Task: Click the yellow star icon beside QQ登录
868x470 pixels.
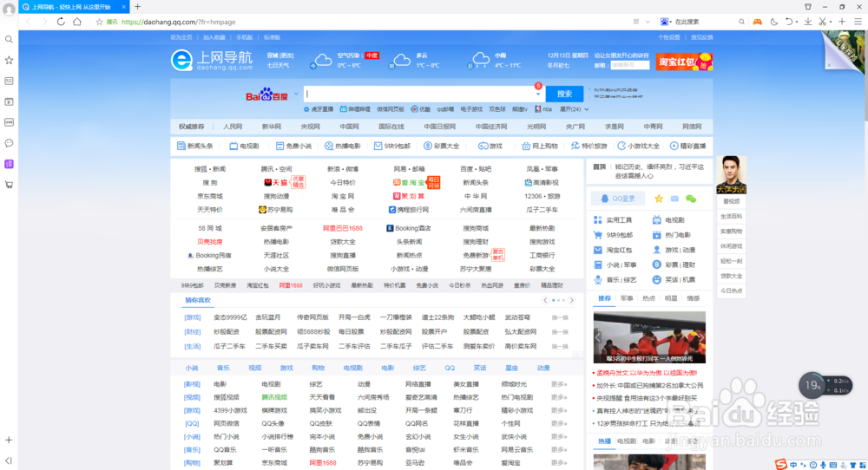Action: [x=659, y=199]
